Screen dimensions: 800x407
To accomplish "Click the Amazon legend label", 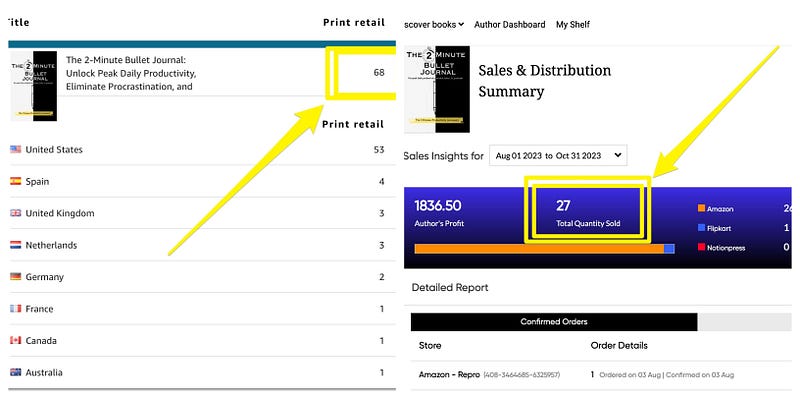I will [x=720, y=209].
